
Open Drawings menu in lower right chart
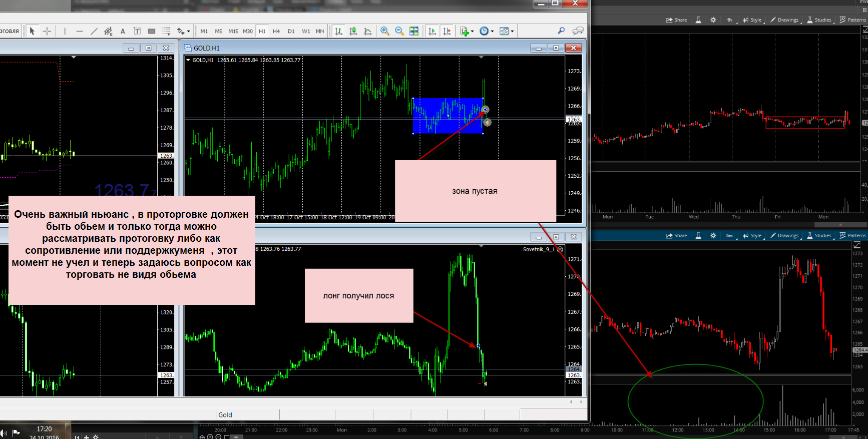(x=785, y=236)
